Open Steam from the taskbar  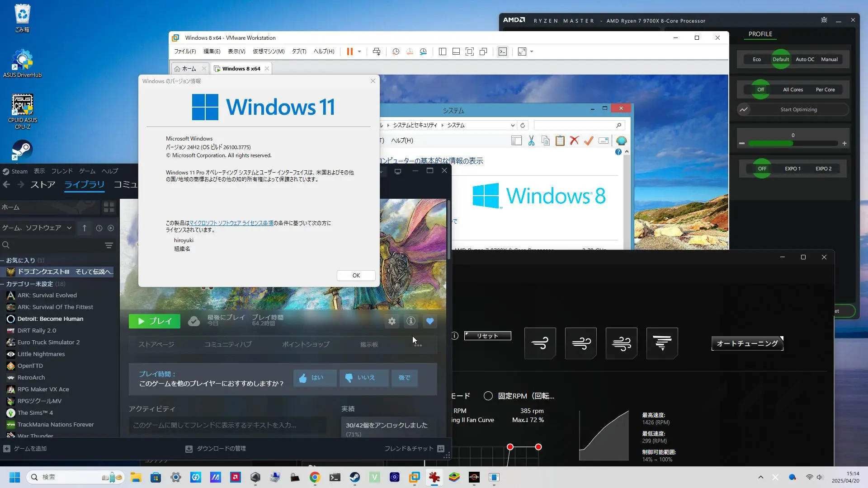355,477
